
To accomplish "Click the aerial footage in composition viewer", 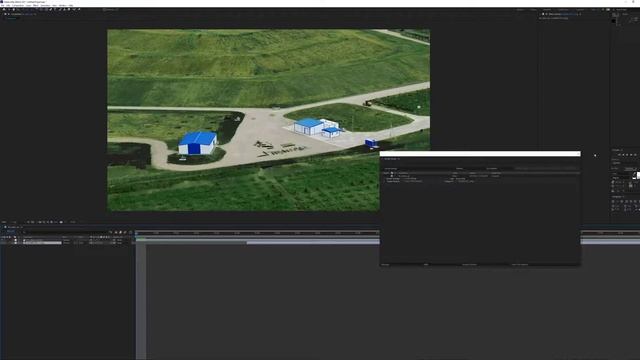I will click(268, 120).
